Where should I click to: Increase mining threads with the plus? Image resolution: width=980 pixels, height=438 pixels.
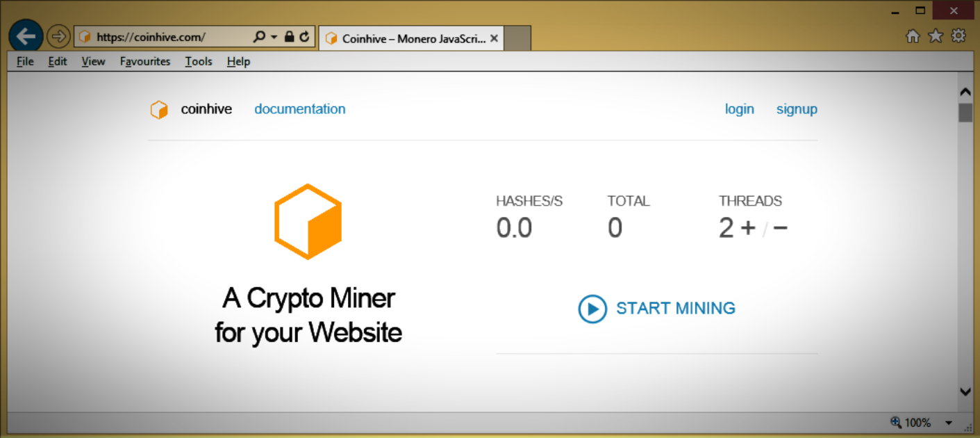click(748, 227)
